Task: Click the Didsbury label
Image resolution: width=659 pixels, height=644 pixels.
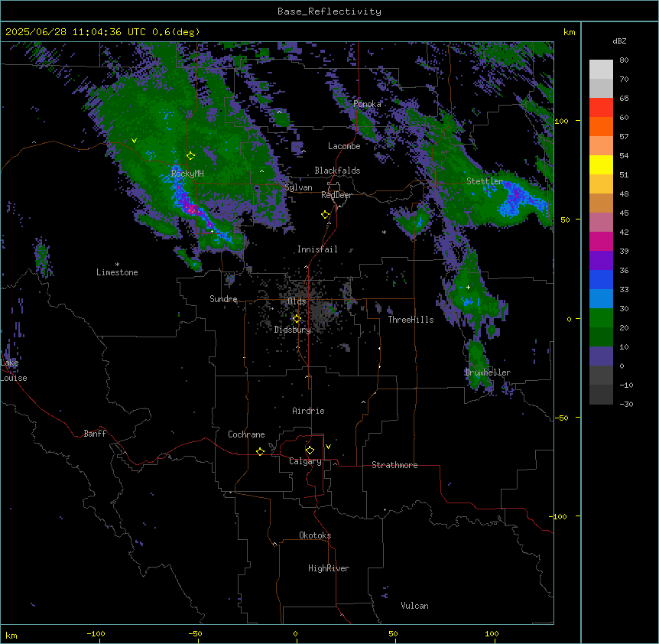Action: pyautogui.click(x=293, y=330)
